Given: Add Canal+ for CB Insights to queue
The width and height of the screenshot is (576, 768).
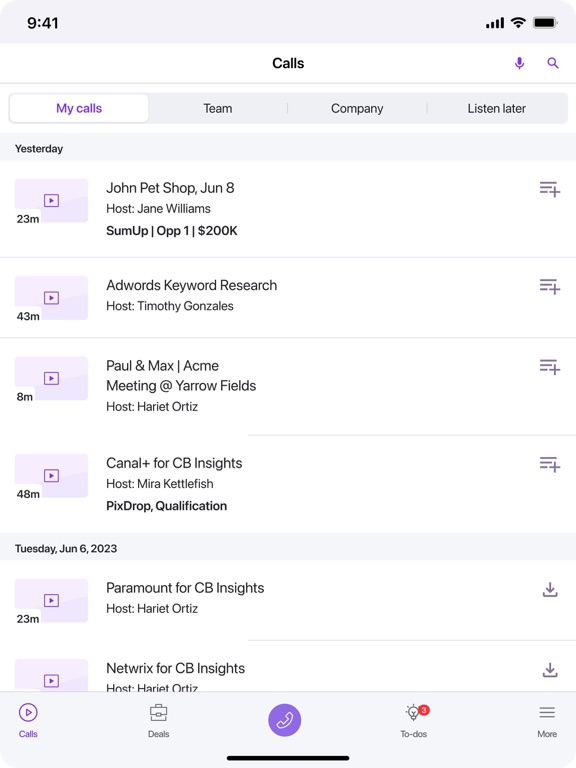Looking at the screenshot, I should (550, 464).
